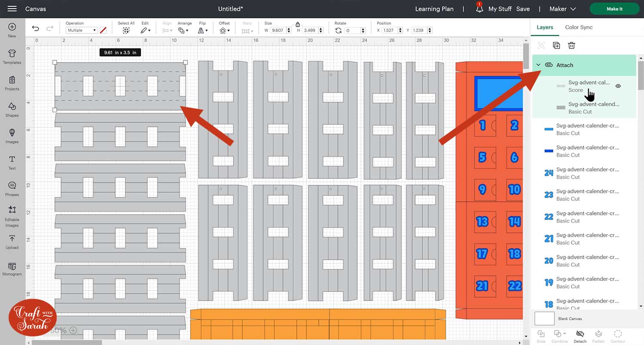Open the Projects panel
The width and height of the screenshot is (644, 345).
12,83
